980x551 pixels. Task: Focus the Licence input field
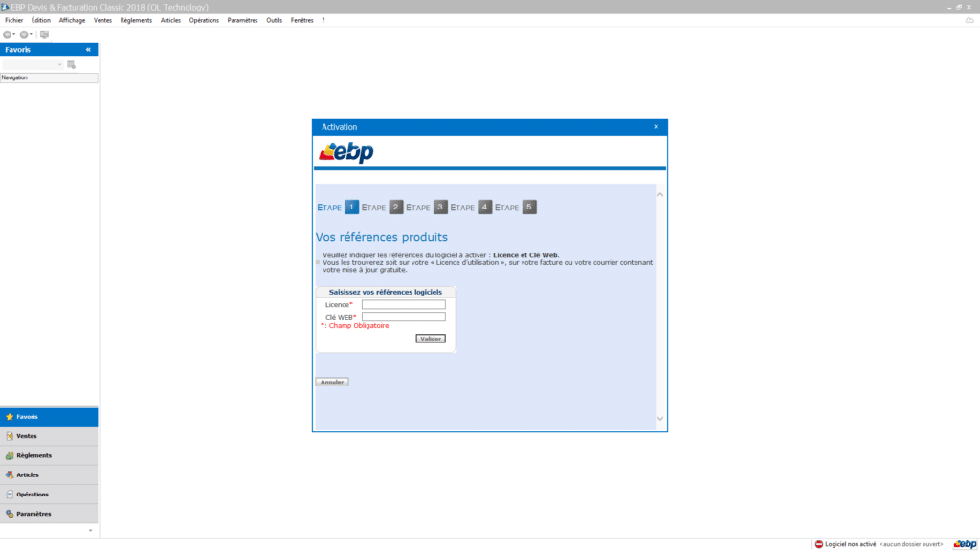click(x=404, y=305)
